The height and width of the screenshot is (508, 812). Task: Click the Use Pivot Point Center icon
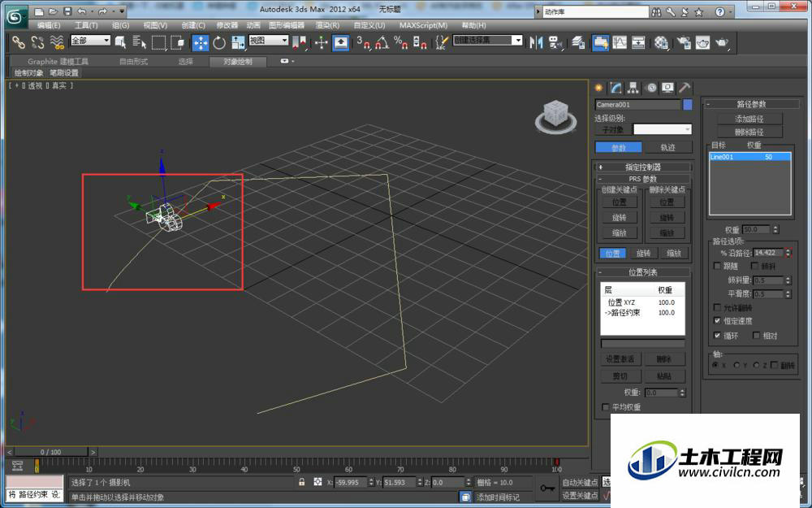tap(300, 42)
